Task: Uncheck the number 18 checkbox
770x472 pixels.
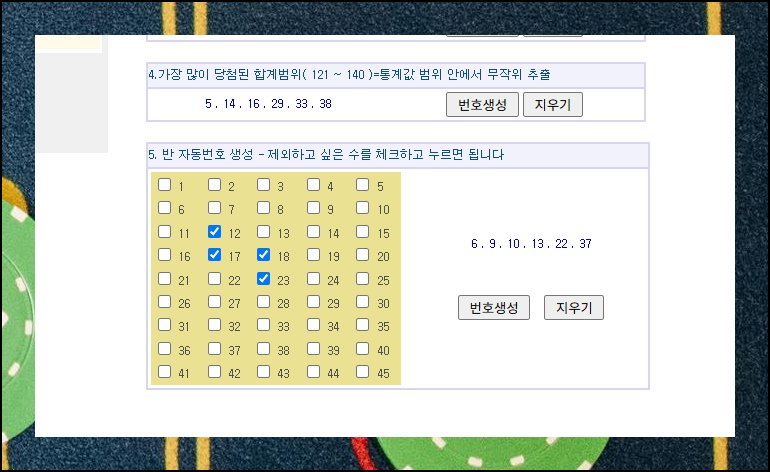Action: pyautogui.click(x=264, y=254)
